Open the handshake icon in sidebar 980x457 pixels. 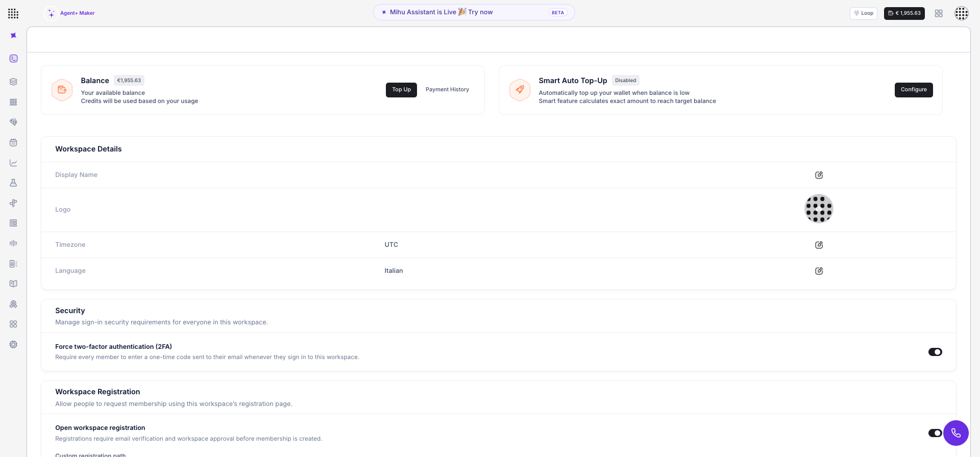click(13, 122)
